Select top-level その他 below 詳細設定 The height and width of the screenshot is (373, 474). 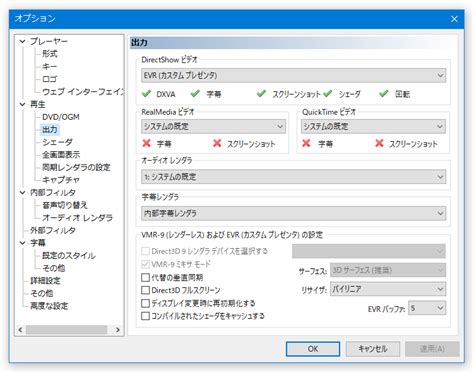(42, 293)
